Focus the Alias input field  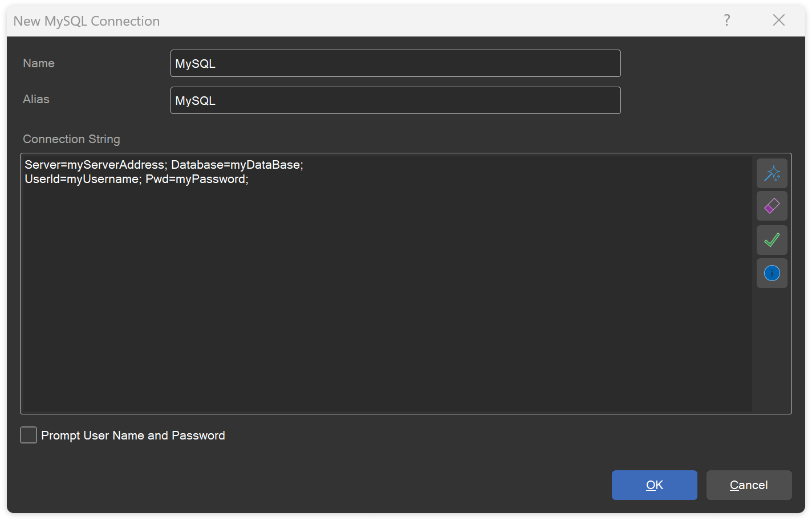point(396,100)
